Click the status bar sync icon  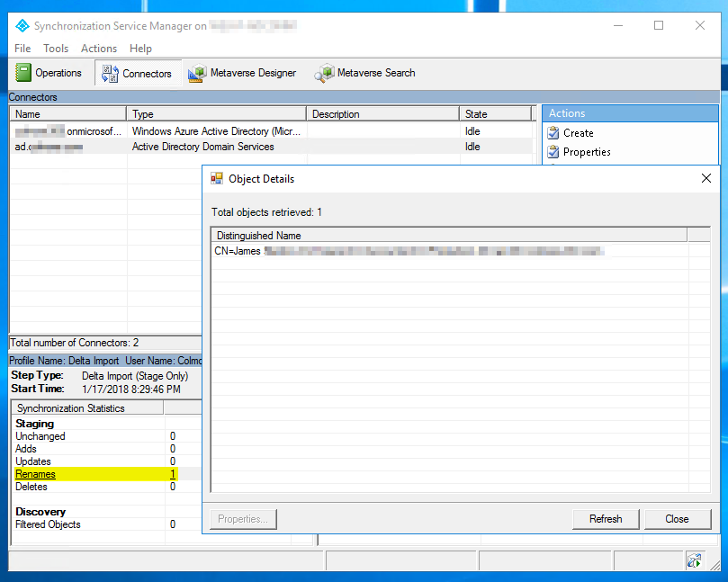(694, 560)
